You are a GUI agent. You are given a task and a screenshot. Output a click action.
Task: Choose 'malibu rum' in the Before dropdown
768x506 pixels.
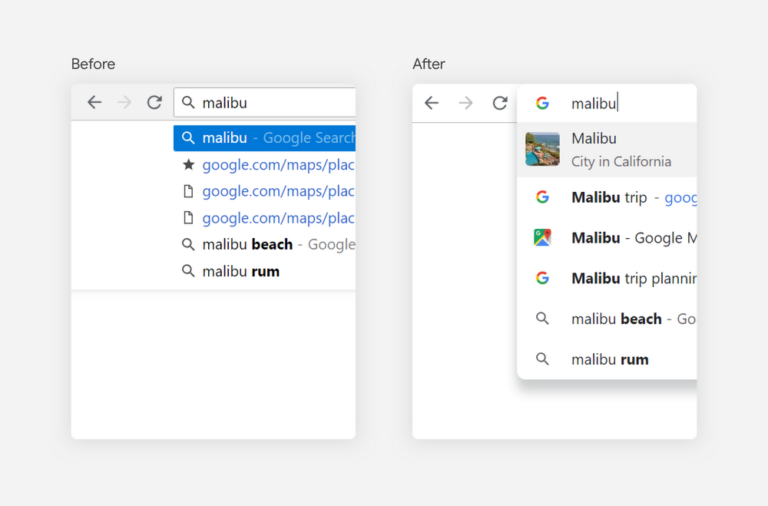(x=241, y=271)
